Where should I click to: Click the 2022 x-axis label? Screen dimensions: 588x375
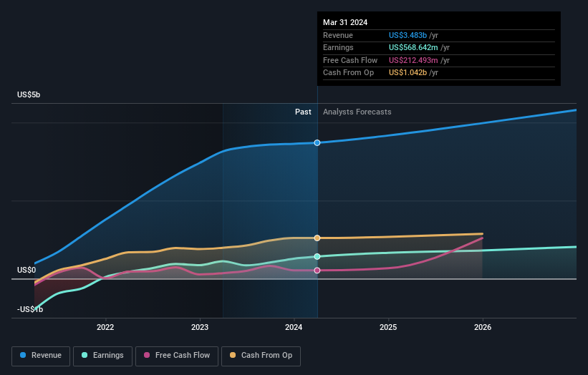[x=105, y=327]
